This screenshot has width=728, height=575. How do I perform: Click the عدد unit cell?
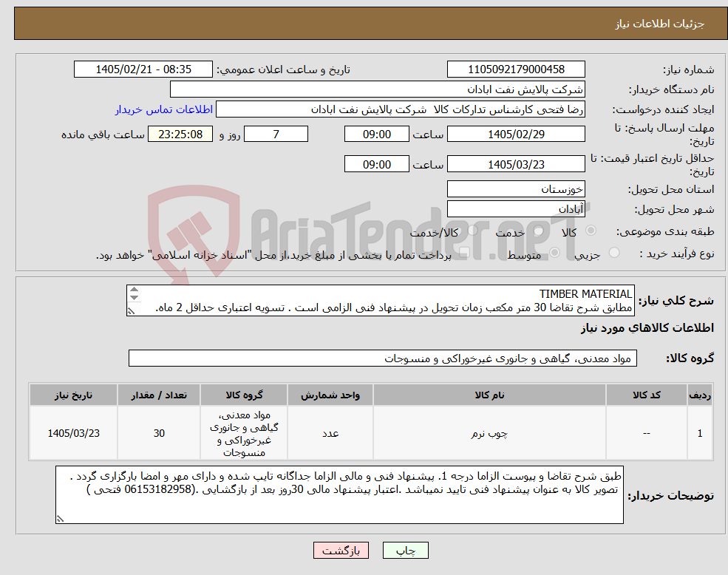tap(330, 433)
